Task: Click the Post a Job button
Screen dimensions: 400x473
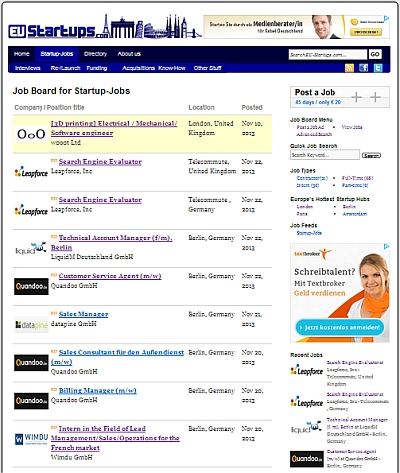Action: pos(340,97)
